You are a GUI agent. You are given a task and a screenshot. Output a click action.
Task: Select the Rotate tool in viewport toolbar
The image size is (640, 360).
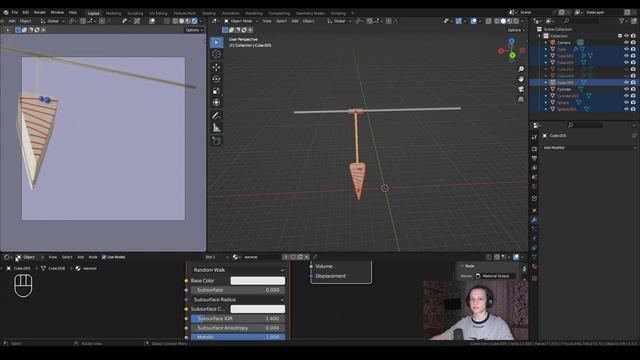[x=216, y=79]
